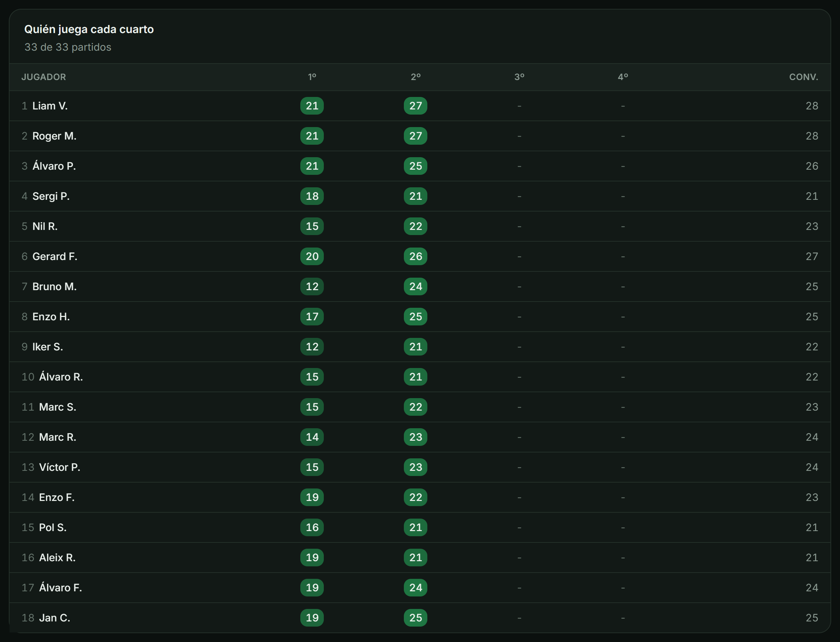
Task: Select player name Marc R.
Action: 58,437
